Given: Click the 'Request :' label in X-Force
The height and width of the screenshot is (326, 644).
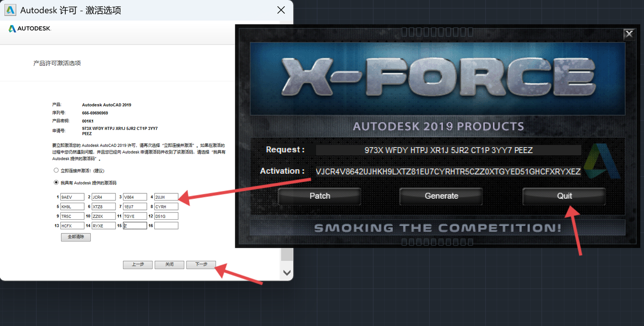Looking at the screenshot, I should pos(285,150).
